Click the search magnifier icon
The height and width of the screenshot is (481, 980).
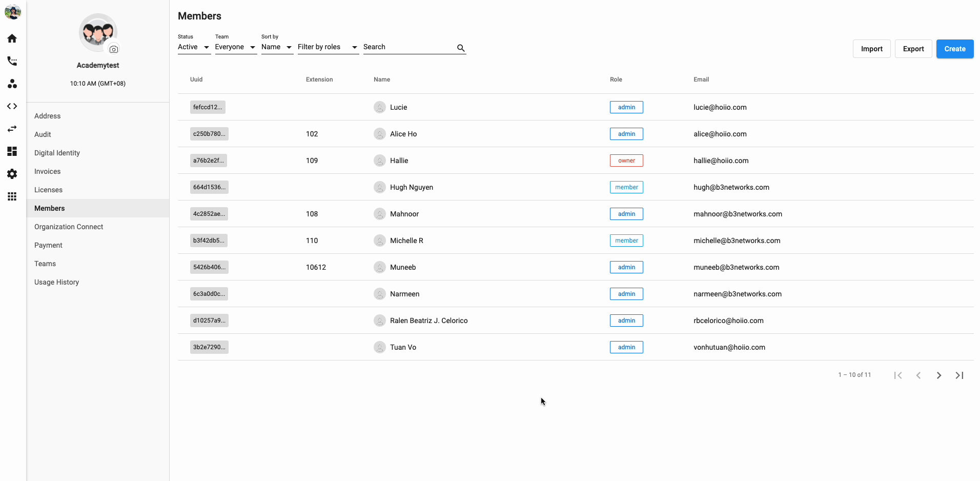point(461,48)
